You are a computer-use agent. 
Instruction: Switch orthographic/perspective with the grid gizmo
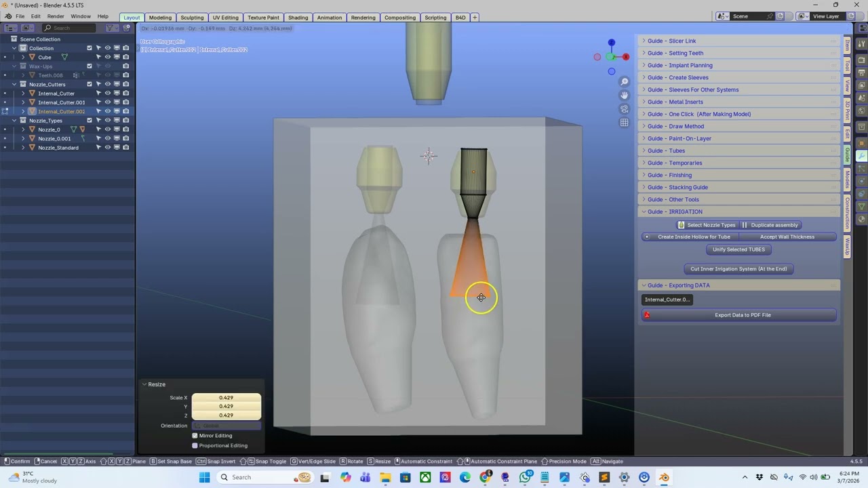click(625, 123)
